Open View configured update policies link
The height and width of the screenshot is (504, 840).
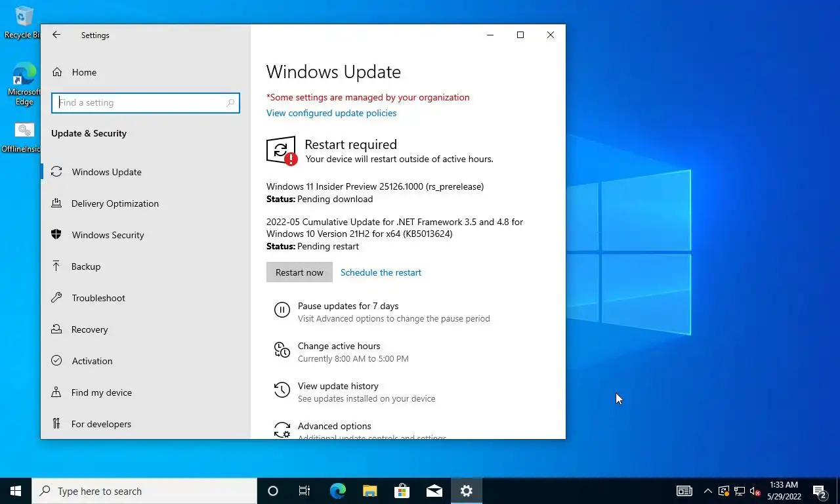[x=331, y=113]
